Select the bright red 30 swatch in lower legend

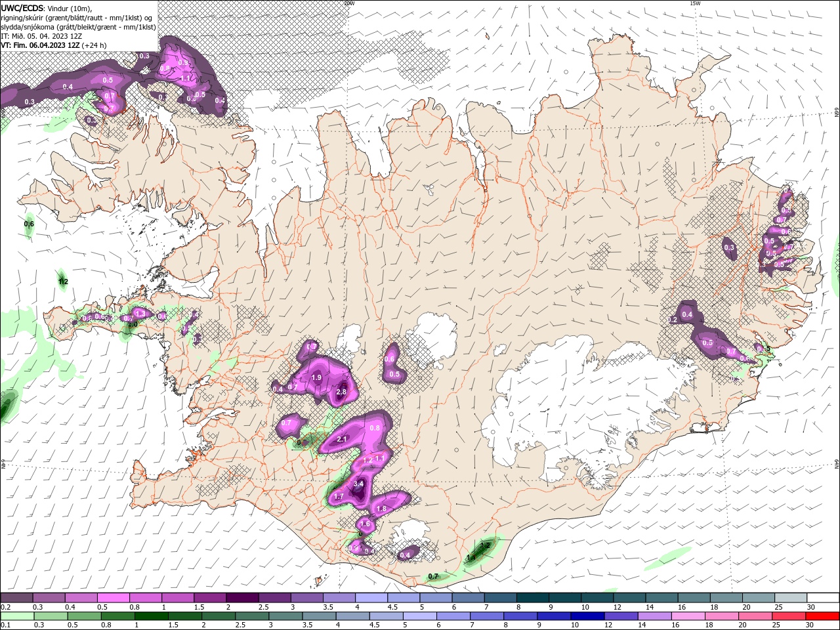[x=822, y=616]
